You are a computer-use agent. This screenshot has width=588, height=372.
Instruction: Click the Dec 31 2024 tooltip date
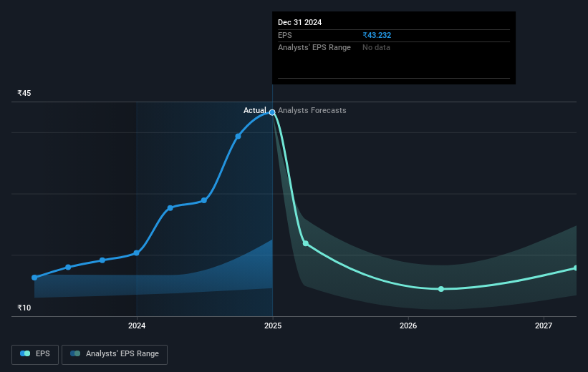pyautogui.click(x=299, y=22)
